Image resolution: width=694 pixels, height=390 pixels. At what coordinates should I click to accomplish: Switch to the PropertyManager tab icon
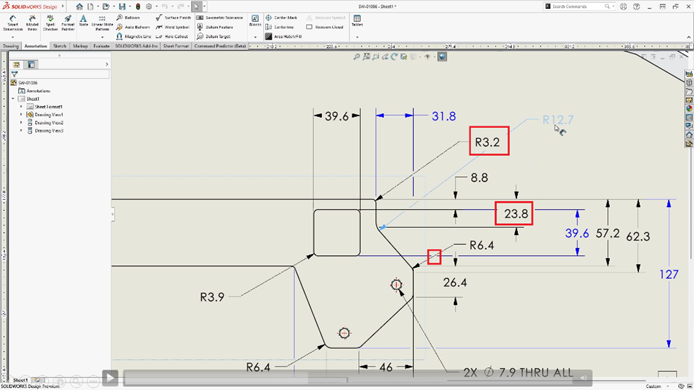(31, 65)
